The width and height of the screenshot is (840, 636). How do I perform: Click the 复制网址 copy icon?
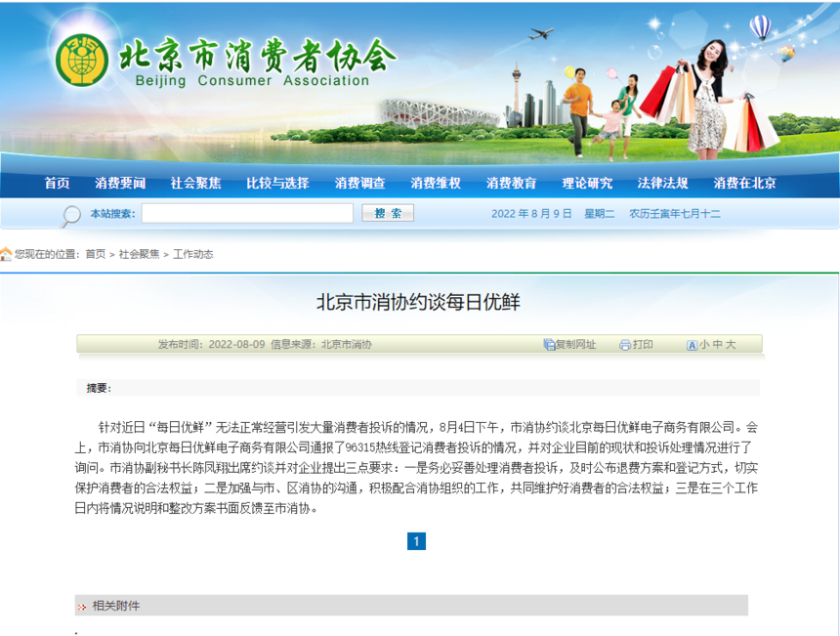549,345
